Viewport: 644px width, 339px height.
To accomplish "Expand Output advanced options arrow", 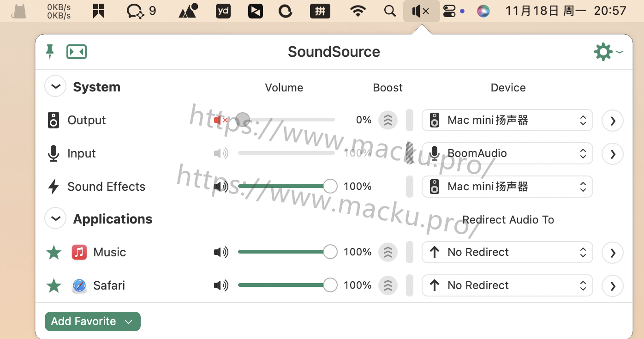I will [x=613, y=121].
